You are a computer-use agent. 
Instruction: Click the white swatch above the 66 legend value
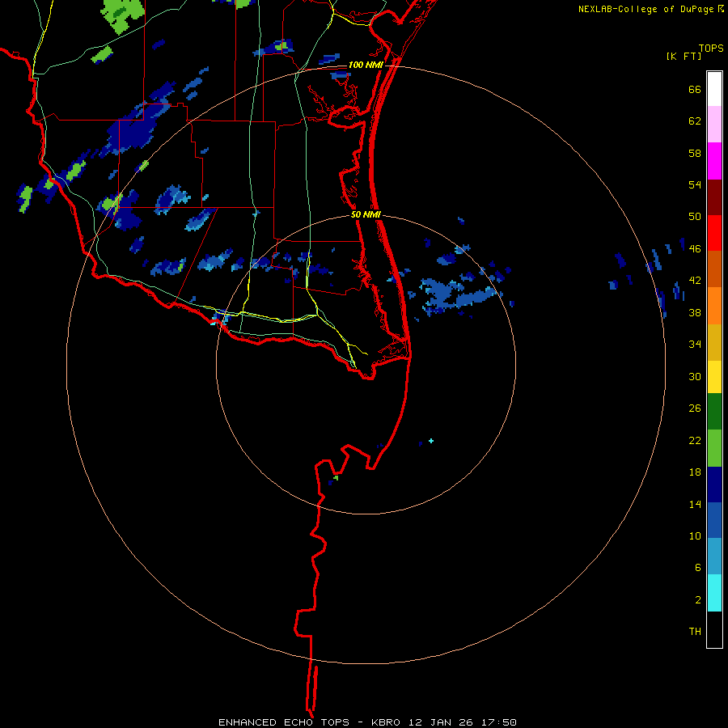pyautogui.click(x=714, y=89)
